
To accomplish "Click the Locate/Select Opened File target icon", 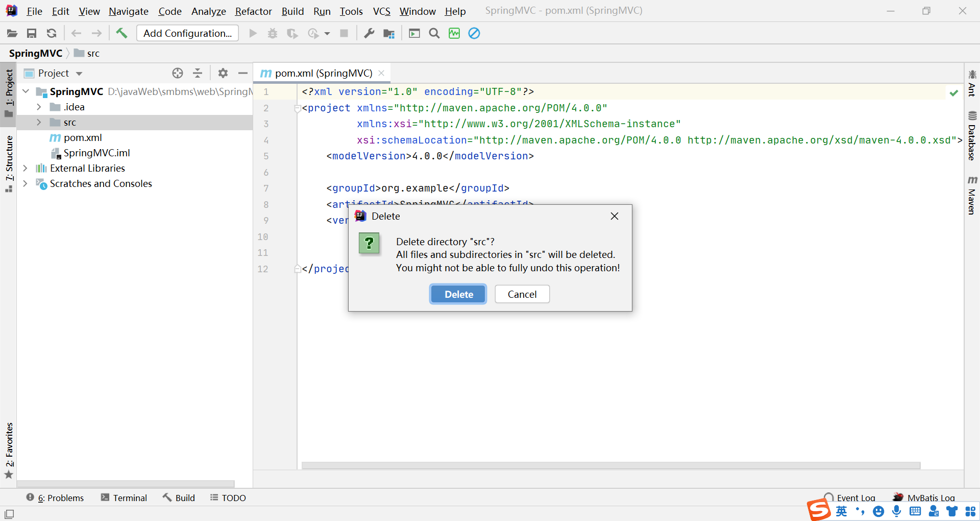I will [178, 73].
